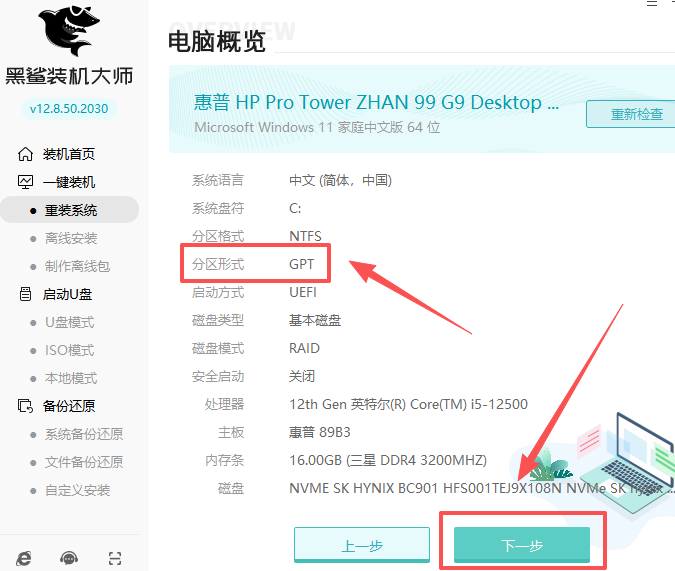Click the 磁盘模式 label
The width and height of the screenshot is (675, 571).
point(218,348)
